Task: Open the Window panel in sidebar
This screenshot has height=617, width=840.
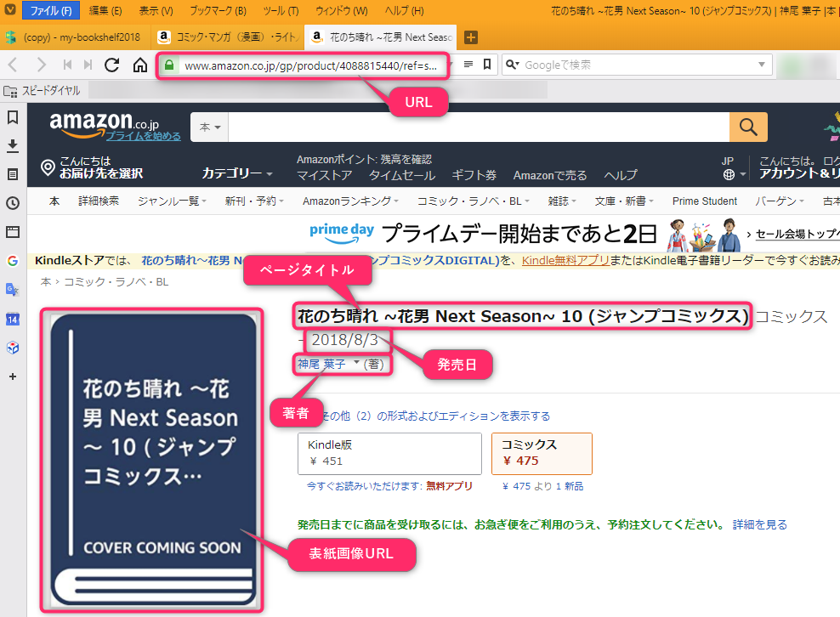Action: pos(13,232)
